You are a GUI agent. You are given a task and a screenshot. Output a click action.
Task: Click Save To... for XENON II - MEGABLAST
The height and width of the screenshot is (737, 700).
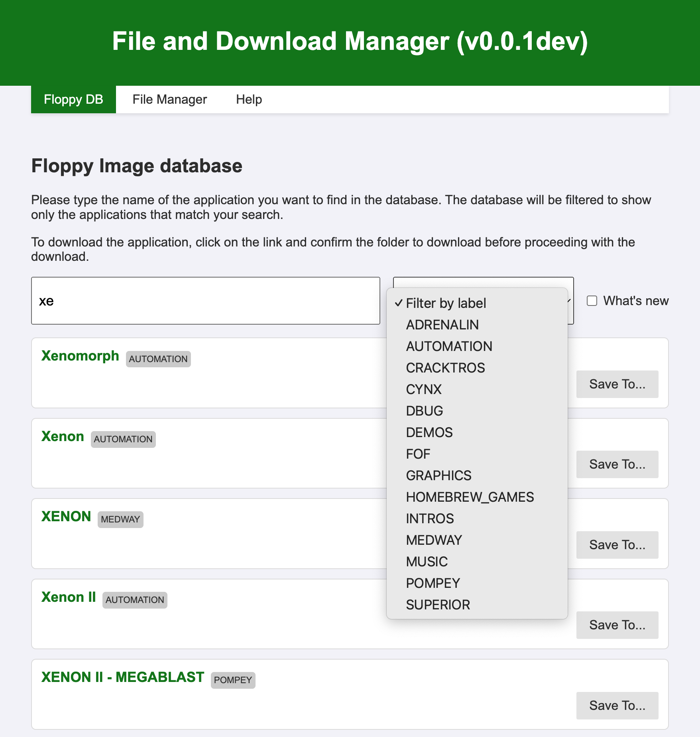tap(617, 705)
